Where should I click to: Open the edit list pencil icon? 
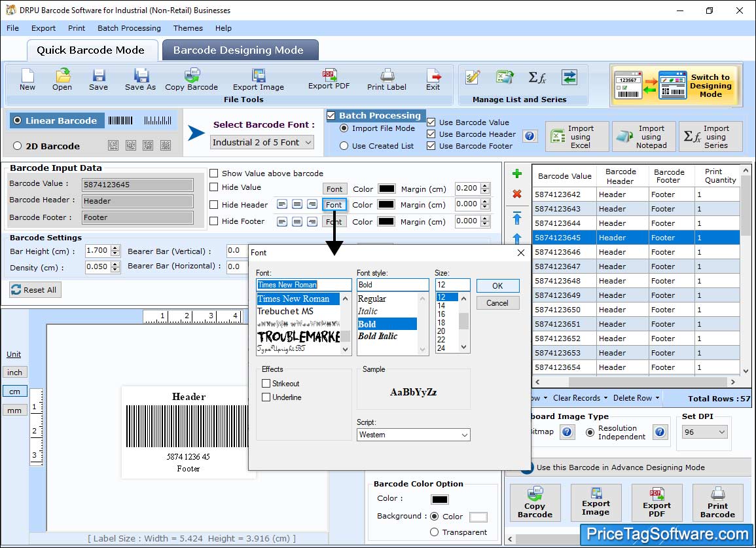click(473, 77)
